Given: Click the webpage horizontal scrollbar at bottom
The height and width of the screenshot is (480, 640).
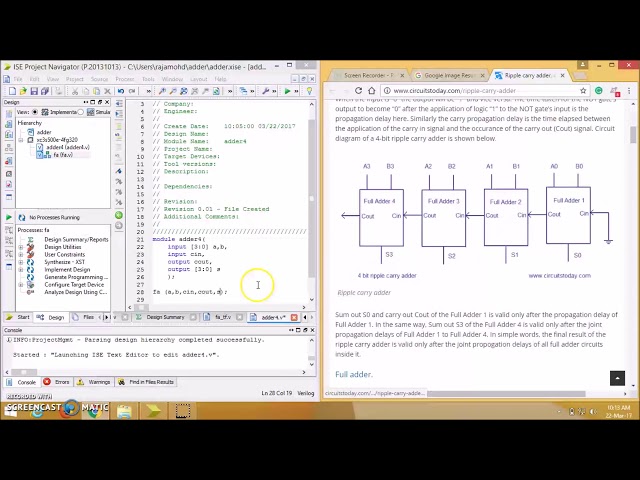Looking at the screenshot, I should click(506, 394).
